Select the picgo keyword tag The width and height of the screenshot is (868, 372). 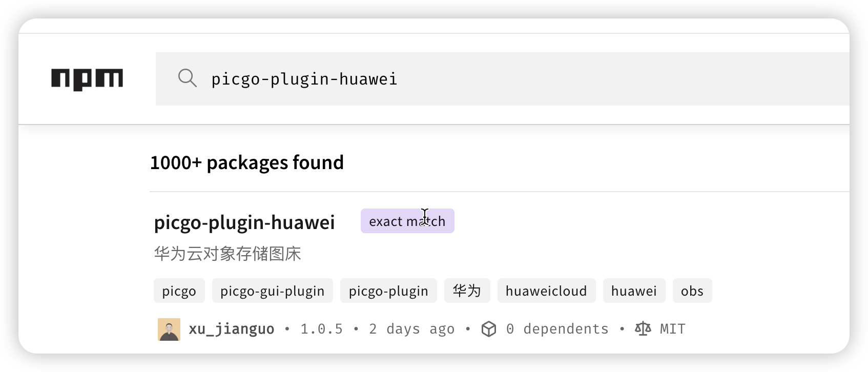click(x=179, y=291)
